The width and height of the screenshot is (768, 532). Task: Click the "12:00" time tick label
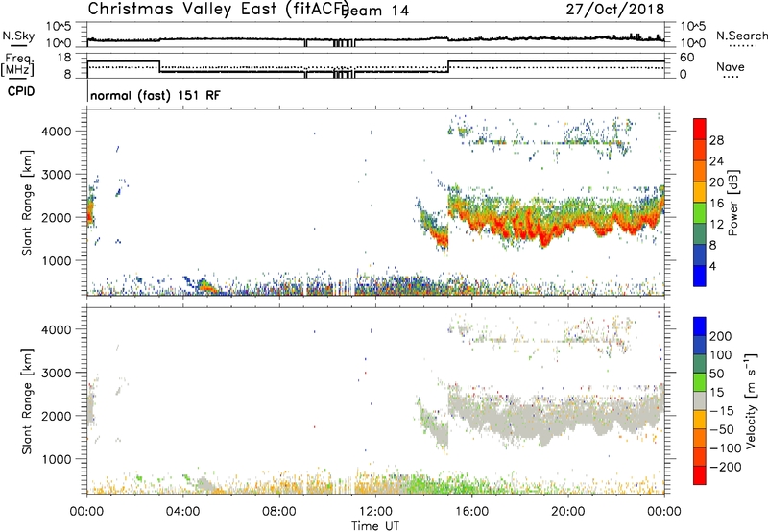[x=375, y=512]
